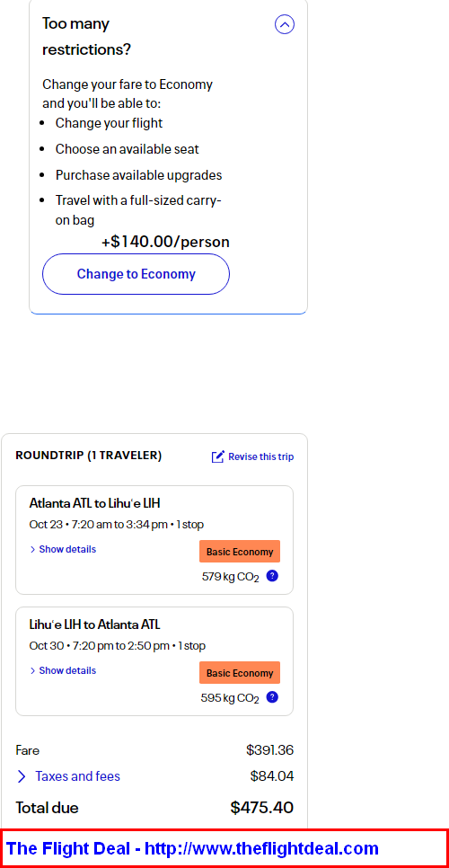Click Basic Economy badge on outbound flight
The height and width of the screenshot is (868, 449).
240,552
